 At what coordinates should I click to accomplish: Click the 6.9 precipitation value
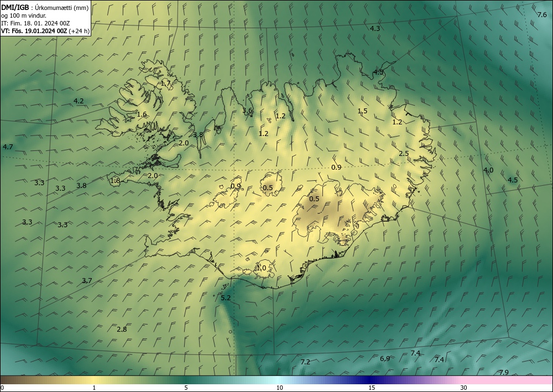coord(385,358)
